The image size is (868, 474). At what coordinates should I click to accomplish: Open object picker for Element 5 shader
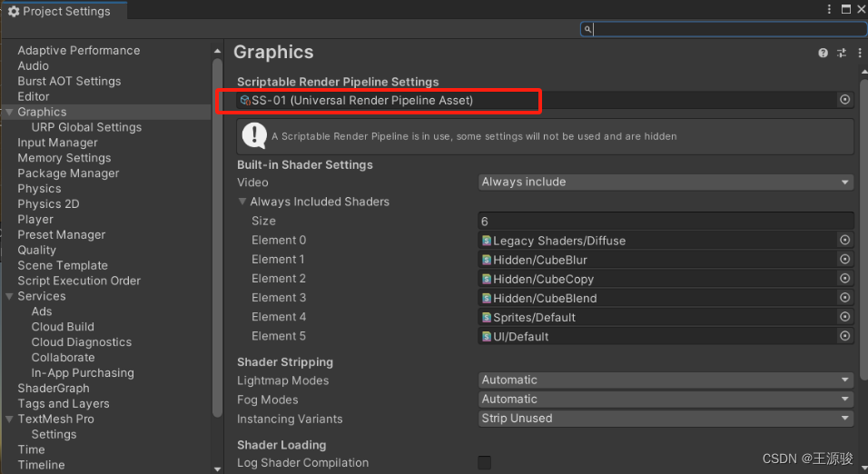[844, 336]
